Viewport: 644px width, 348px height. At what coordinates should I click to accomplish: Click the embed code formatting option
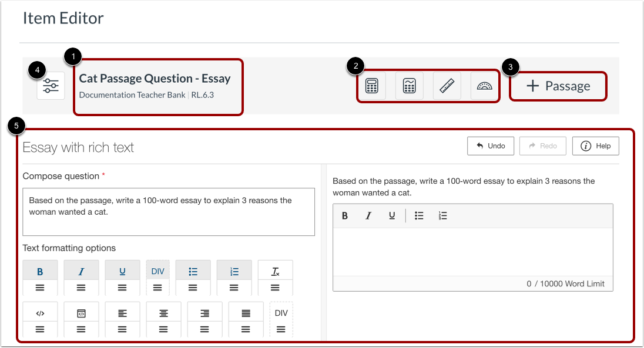[x=81, y=312]
